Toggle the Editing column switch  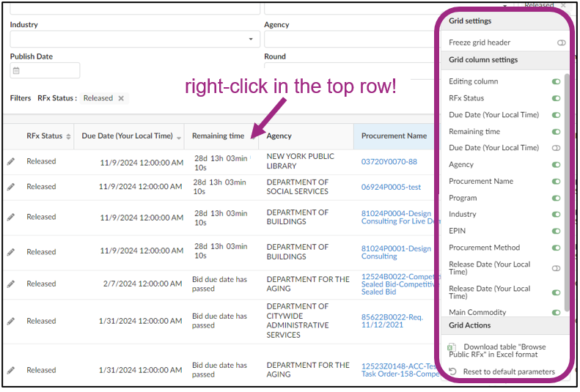556,81
